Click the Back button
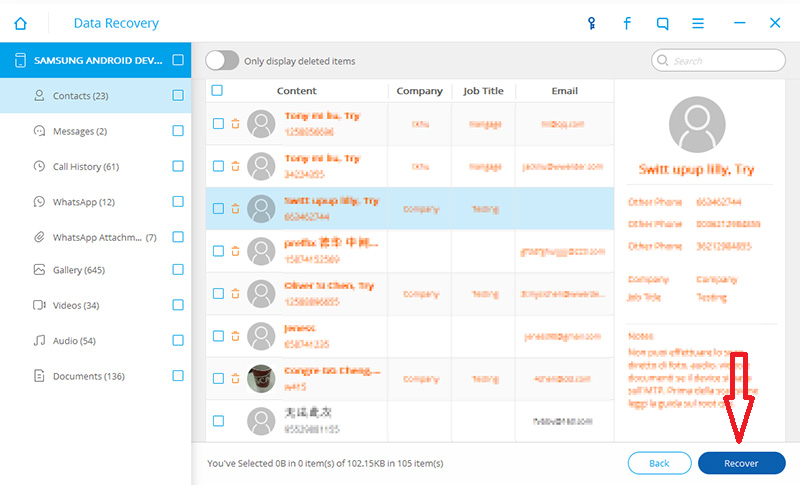This screenshot has width=800, height=485. pyautogui.click(x=659, y=463)
